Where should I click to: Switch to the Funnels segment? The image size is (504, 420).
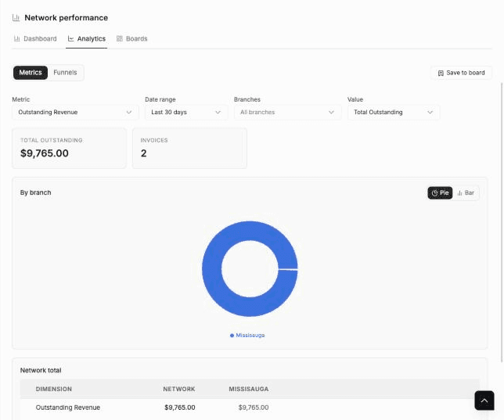pyautogui.click(x=65, y=73)
